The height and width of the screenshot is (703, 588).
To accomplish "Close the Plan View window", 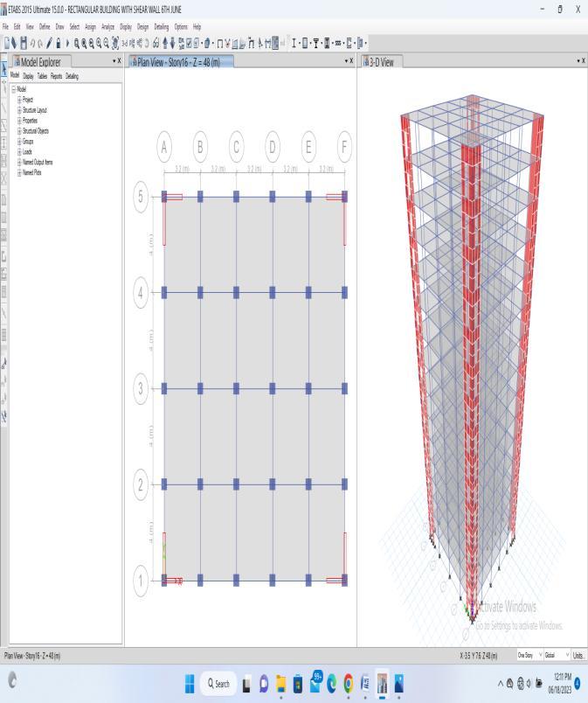I will click(351, 61).
